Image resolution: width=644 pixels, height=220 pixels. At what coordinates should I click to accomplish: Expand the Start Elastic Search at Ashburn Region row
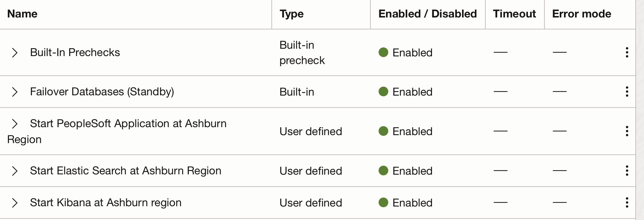coord(15,171)
